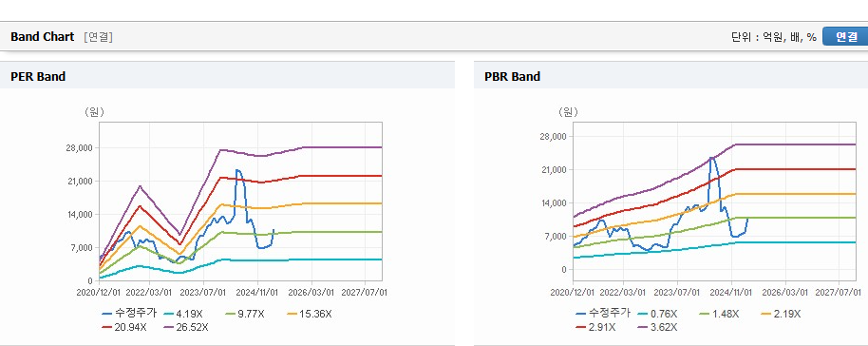868x346 pixels.
Task: Toggle the 15.36X series in PER legend
Action: (310, 314)
